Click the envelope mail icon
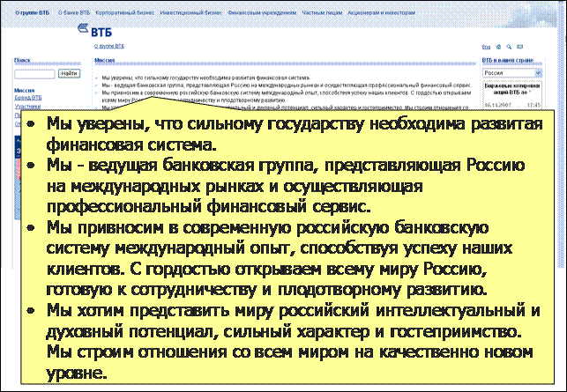The image size is (567, 392). coord(519,47)
